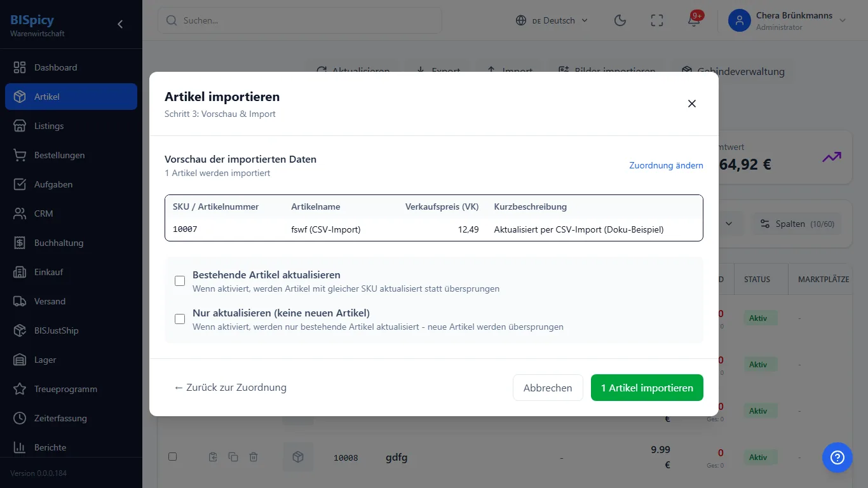Click the Zeiterfassung clock icon
Image resolution: width=868 pixels, height=488 pixels.
[20, 418]
